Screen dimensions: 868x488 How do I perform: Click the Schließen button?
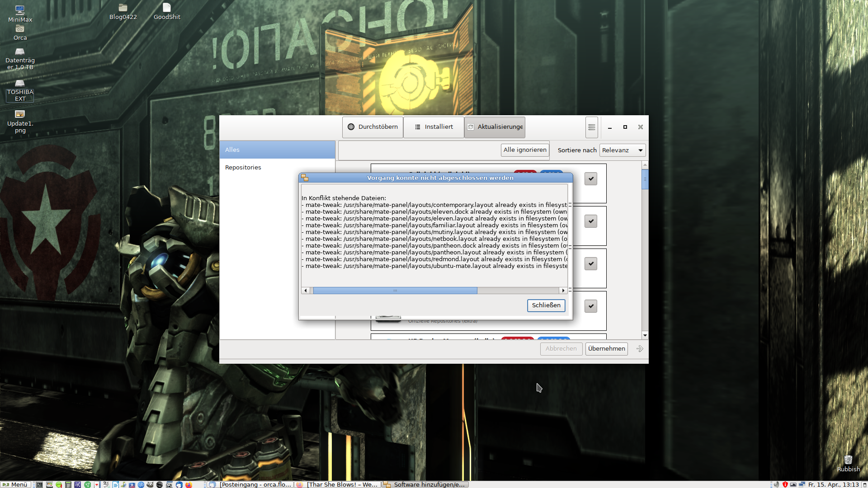(x=546, y=305)
